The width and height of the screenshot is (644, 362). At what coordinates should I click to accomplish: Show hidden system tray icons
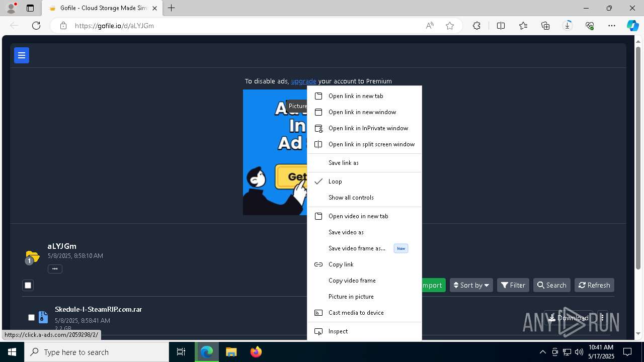click(542, 352)
